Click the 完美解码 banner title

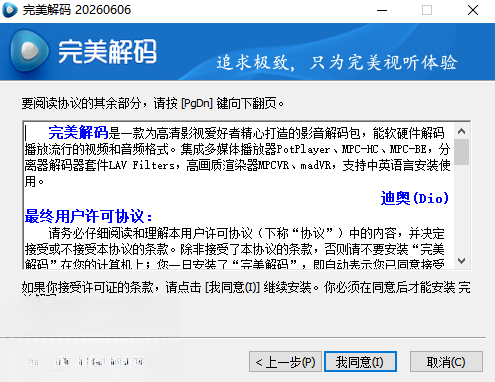point(107,51)
